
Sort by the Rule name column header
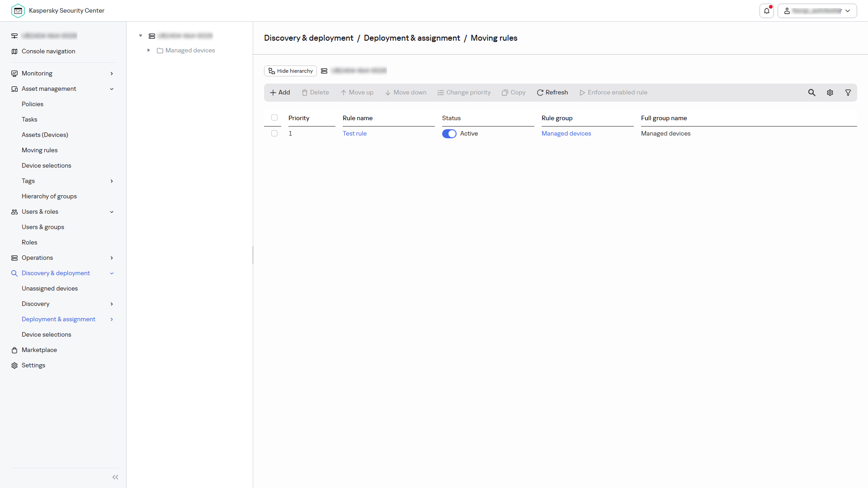pos(358,118)
